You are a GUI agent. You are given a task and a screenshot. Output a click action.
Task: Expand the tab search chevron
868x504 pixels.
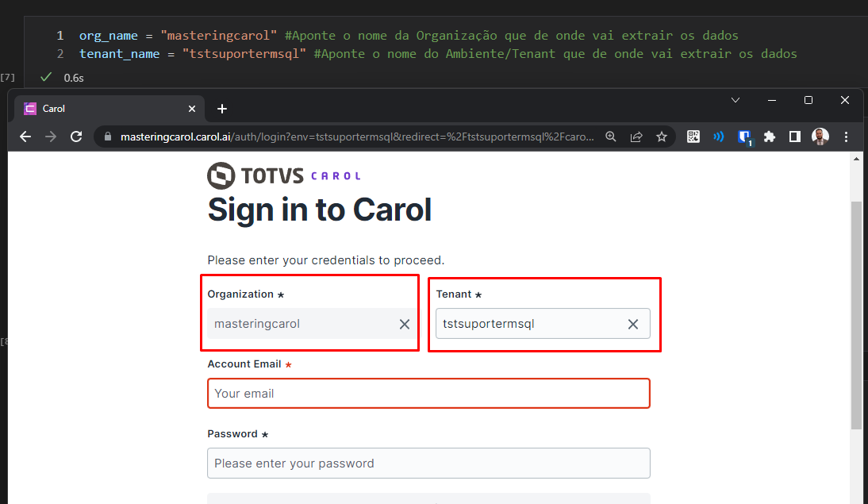click(x=735, y=100)
